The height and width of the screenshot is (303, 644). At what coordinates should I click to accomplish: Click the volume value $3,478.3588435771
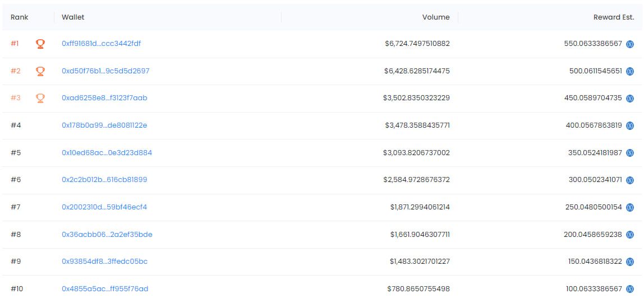417,125
